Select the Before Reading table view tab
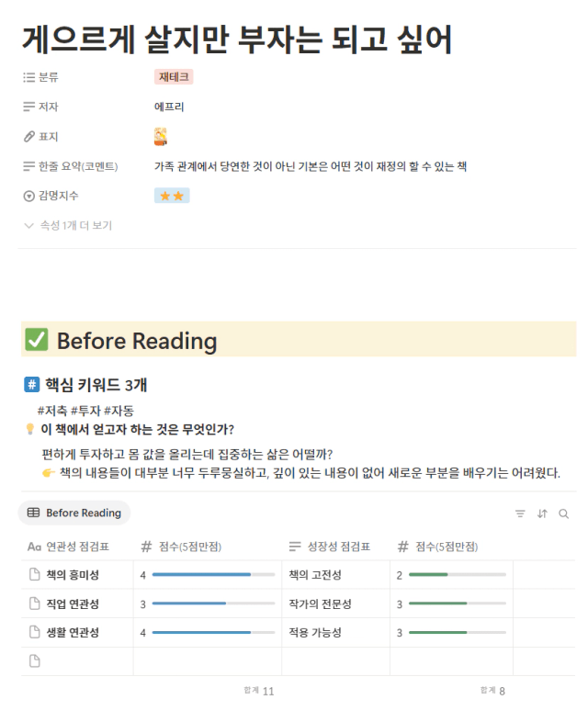This screenshot has width=588, height=722. [x=74, y=513]
